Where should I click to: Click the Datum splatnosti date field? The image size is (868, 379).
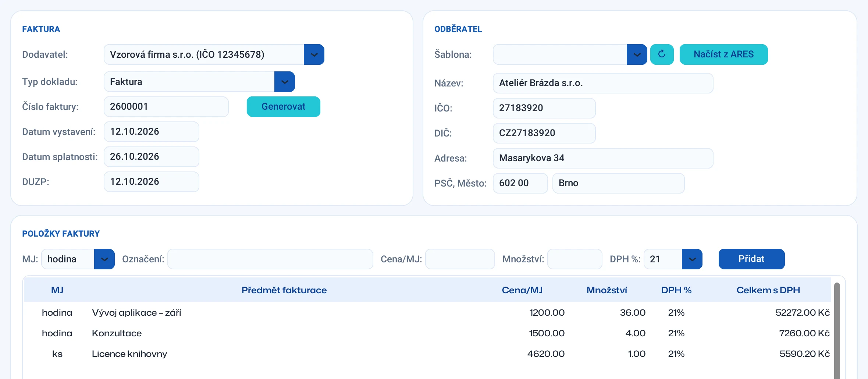(152, 157)
